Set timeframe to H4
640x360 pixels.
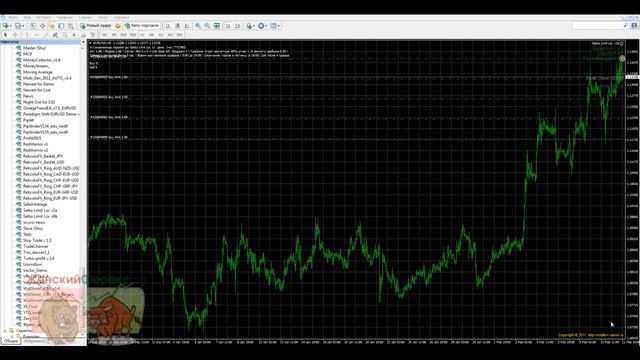151,35
